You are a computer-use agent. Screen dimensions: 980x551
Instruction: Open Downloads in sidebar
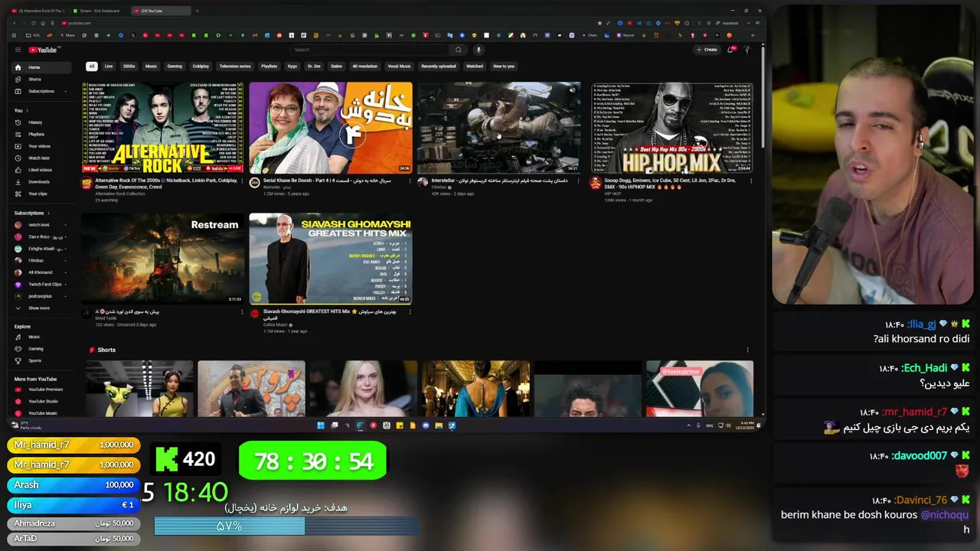point(41,181)
